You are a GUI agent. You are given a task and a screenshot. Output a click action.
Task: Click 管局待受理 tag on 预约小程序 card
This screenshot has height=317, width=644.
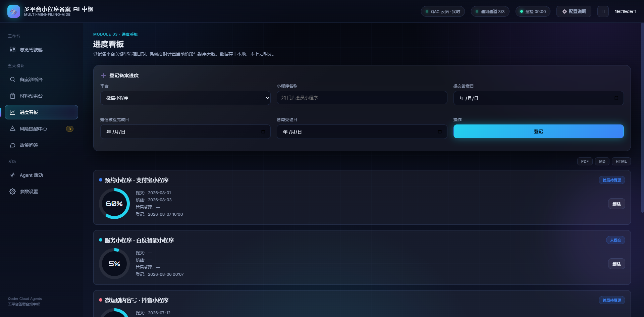pyautogui.click(x=612, y=180)
